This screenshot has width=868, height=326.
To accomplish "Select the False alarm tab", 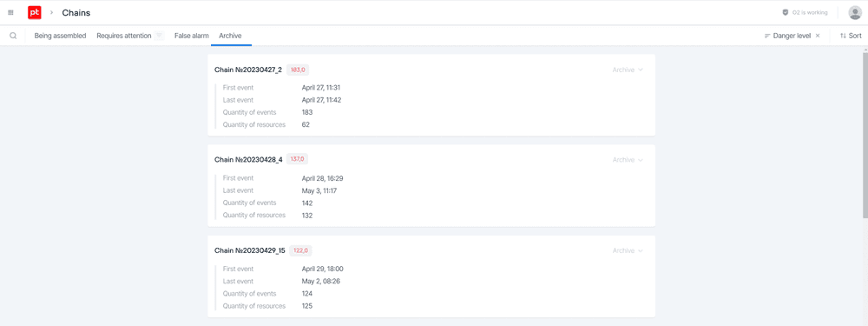I will pyautogui.click(x=192, y=36).
